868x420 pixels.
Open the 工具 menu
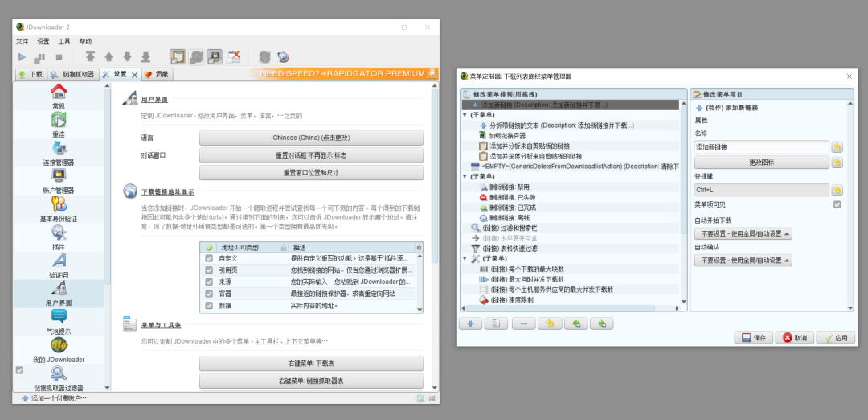(64, 42)
